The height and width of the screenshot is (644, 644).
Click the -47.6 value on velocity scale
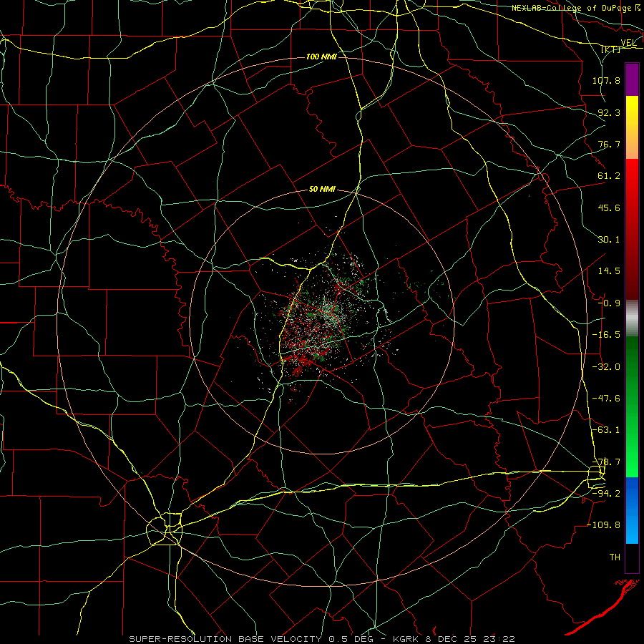point(606,399)
